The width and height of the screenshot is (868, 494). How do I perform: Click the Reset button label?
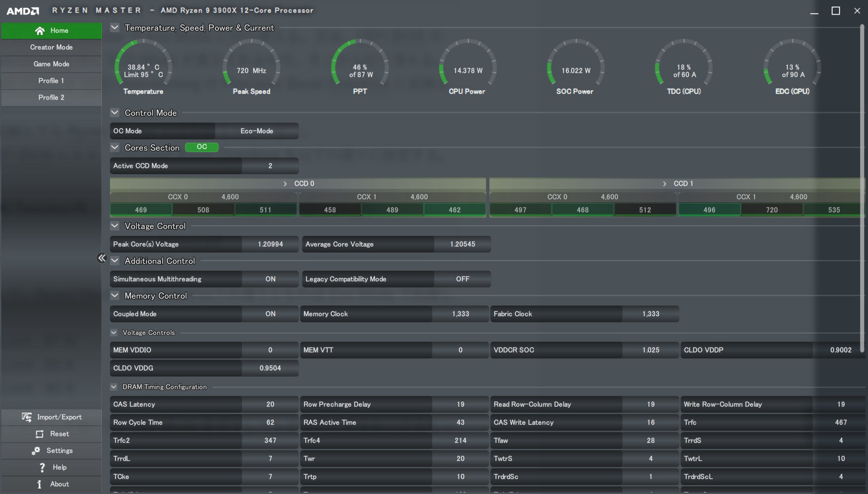(59, 434)
